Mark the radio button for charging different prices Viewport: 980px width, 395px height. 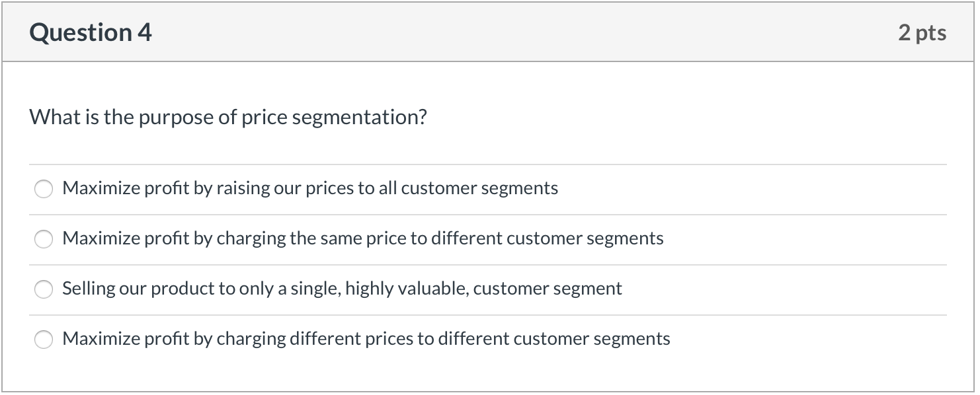[44, 340]
